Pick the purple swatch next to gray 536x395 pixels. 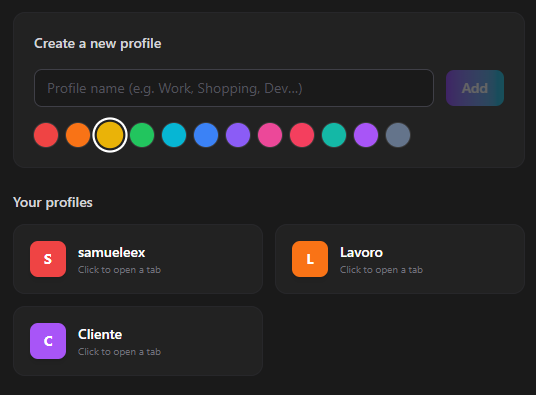[366, 135]
